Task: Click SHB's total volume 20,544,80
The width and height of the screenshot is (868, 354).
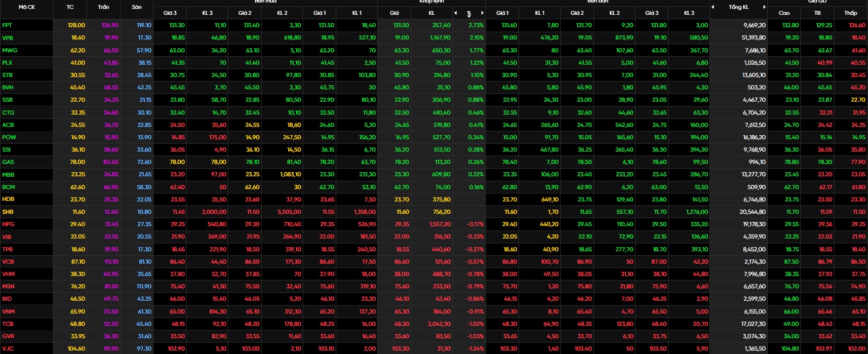Action: 753,212
